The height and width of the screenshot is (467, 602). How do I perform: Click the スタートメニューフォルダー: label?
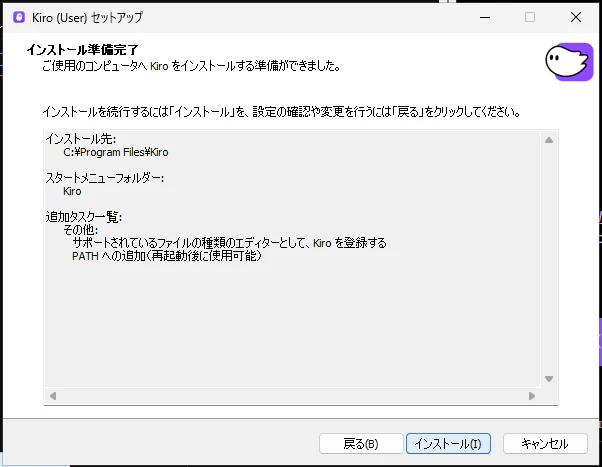(x=104, y=178)
